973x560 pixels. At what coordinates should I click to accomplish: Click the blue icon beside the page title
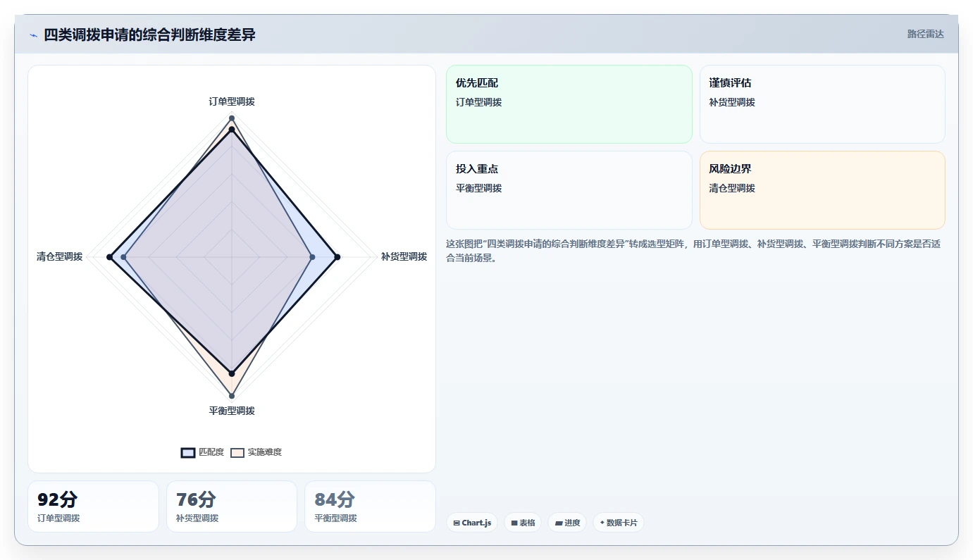click(33, 35)
